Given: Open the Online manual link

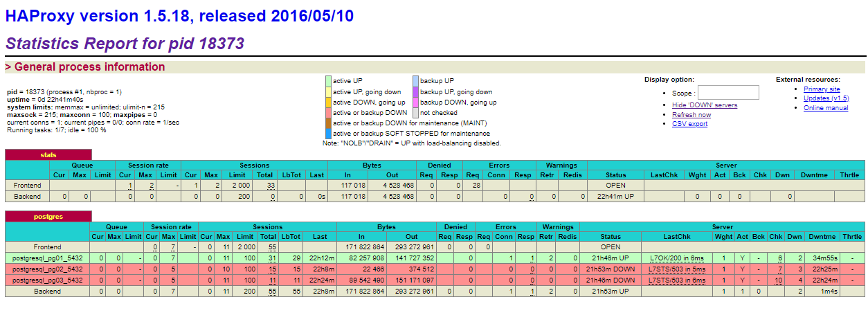Looking at the screenshot, I should [826, 108].
